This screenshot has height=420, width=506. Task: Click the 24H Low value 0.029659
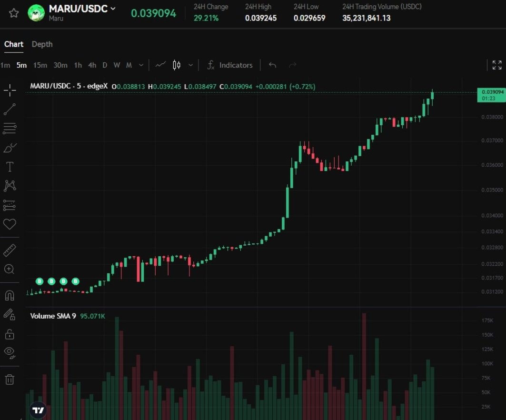point(309,18)
